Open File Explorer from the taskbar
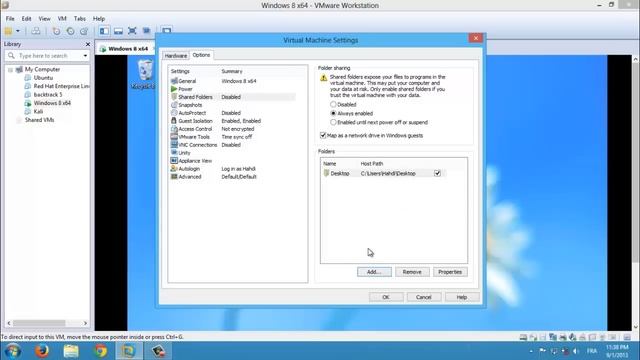 pos(71,351)
